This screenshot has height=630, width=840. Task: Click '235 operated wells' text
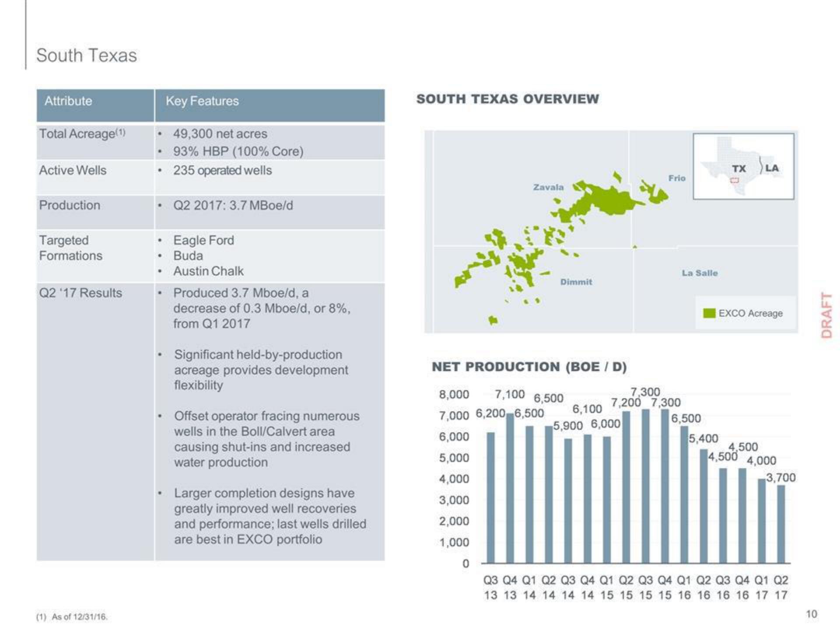(222, 170)
